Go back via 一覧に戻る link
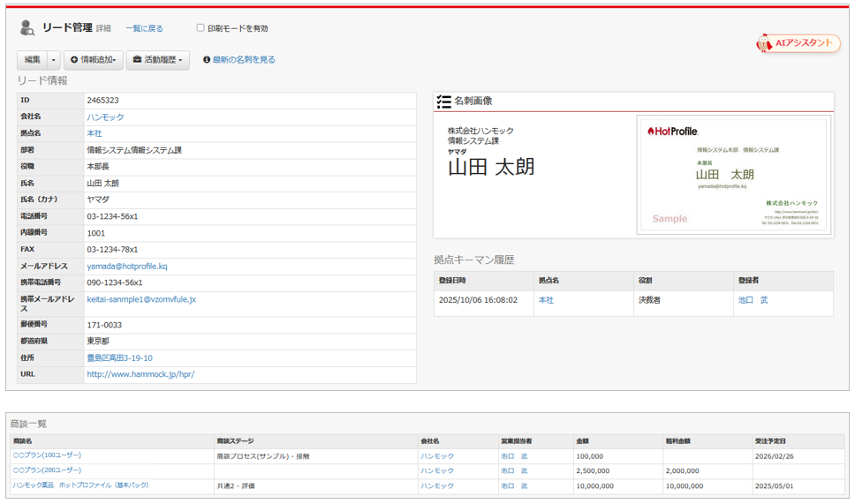This screenshot has width=855, height=504. 144,29
